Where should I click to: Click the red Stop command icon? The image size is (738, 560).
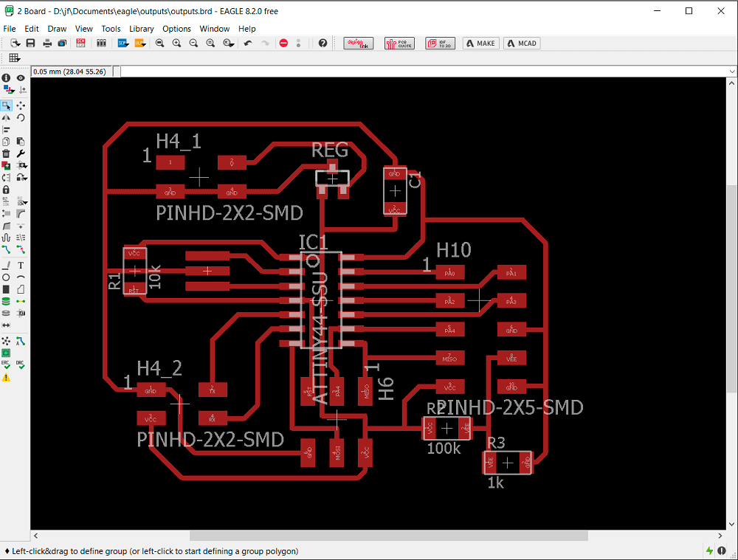pyautogui.click(x=283, y=44)
